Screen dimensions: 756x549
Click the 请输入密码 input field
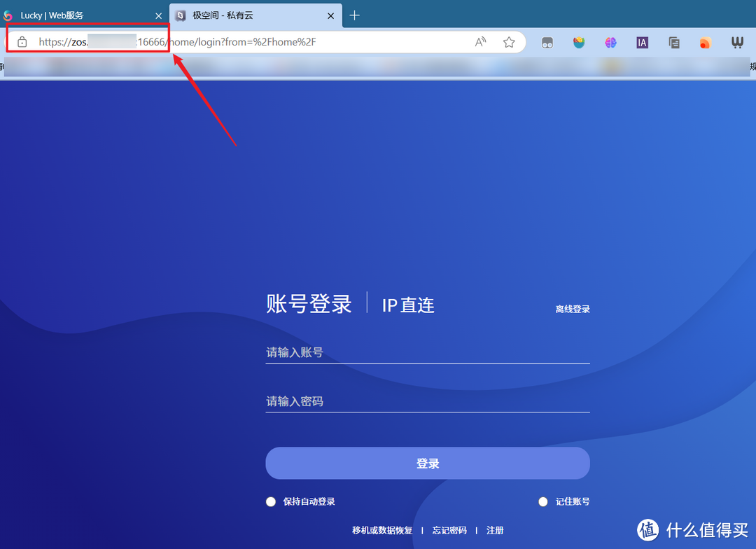click(427, 400)
